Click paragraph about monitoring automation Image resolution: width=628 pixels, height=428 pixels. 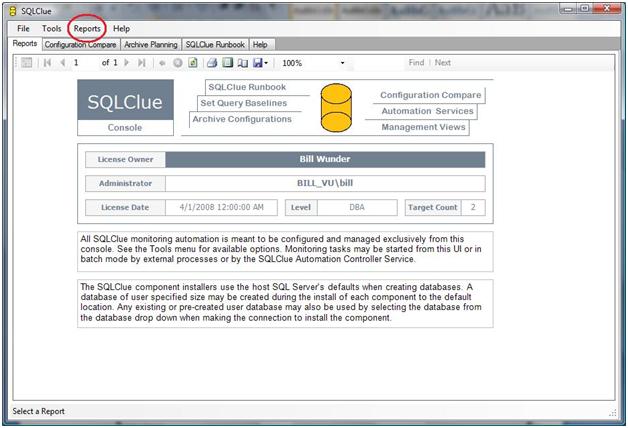285,249
